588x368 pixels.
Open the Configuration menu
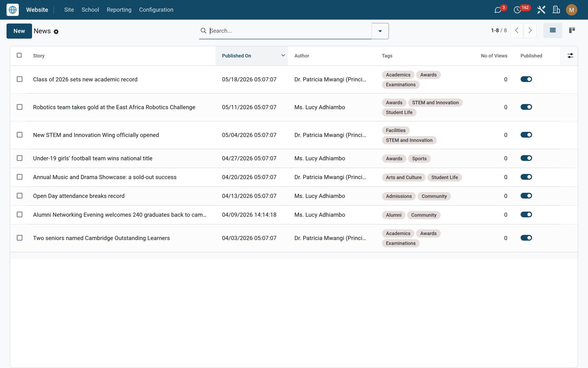pyautogui.click(x=156, y=10)
